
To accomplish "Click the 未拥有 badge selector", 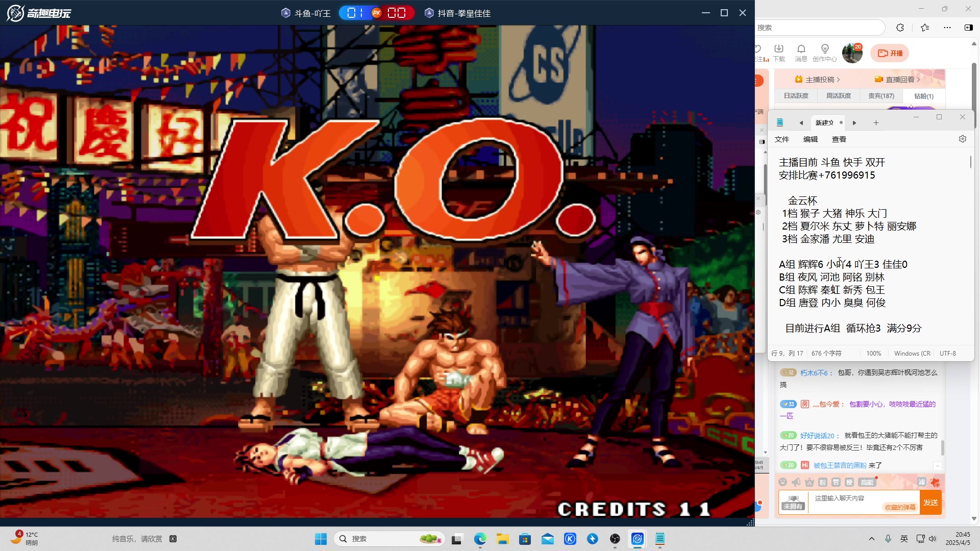I will tap(793, 502).
